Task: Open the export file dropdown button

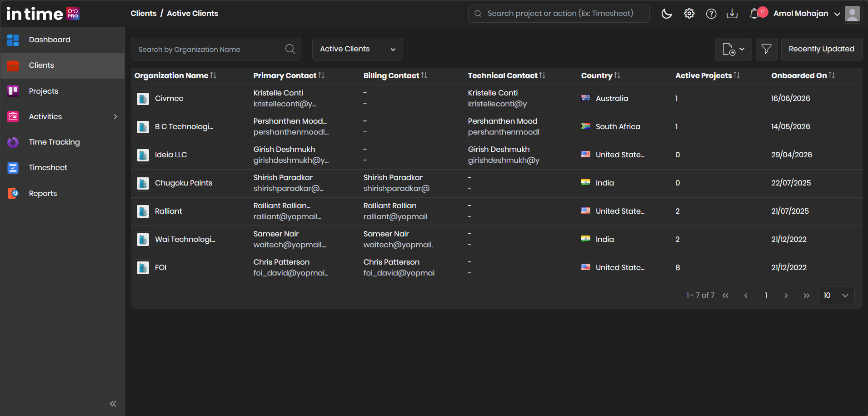Action: 733,49
